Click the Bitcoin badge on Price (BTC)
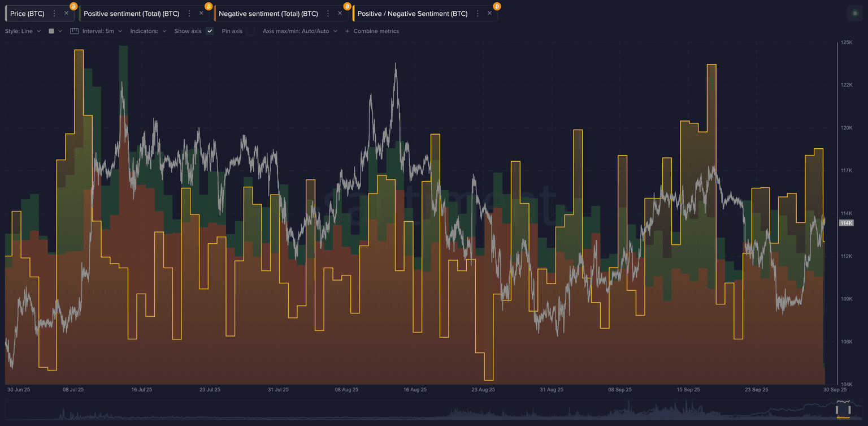This screenshot has height=426, width=868. pos(73,6)
